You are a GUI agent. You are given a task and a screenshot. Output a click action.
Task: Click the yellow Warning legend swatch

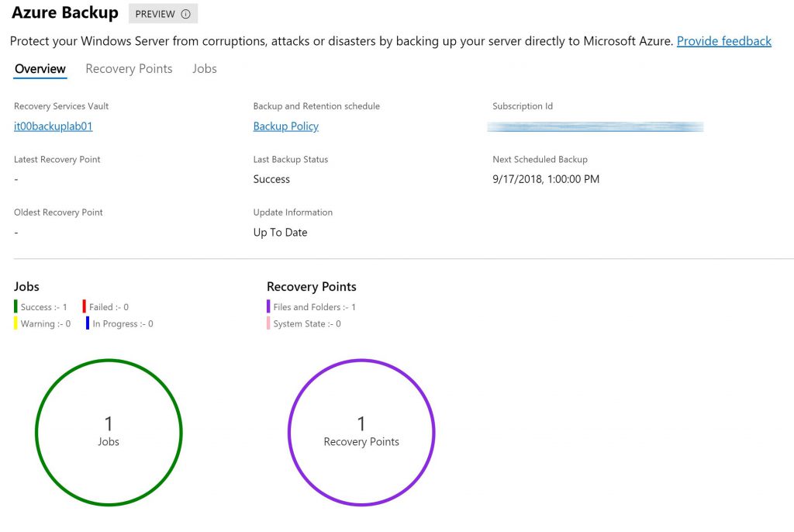(16, 323)
